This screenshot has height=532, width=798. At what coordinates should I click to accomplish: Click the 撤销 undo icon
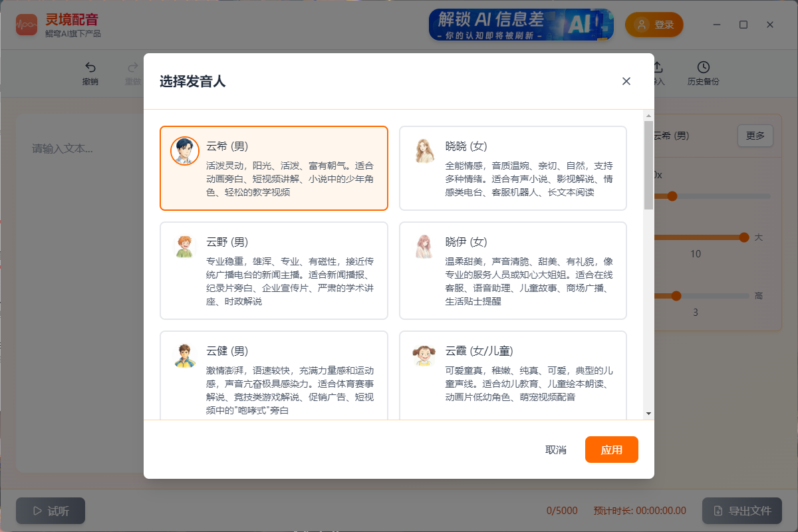(x=91, y=66)
